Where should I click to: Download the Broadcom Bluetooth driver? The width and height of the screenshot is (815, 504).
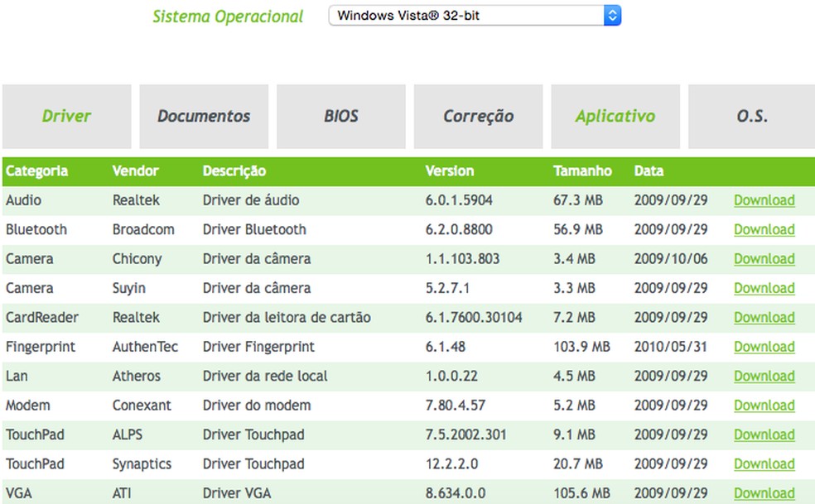click(x=764, y=229)
